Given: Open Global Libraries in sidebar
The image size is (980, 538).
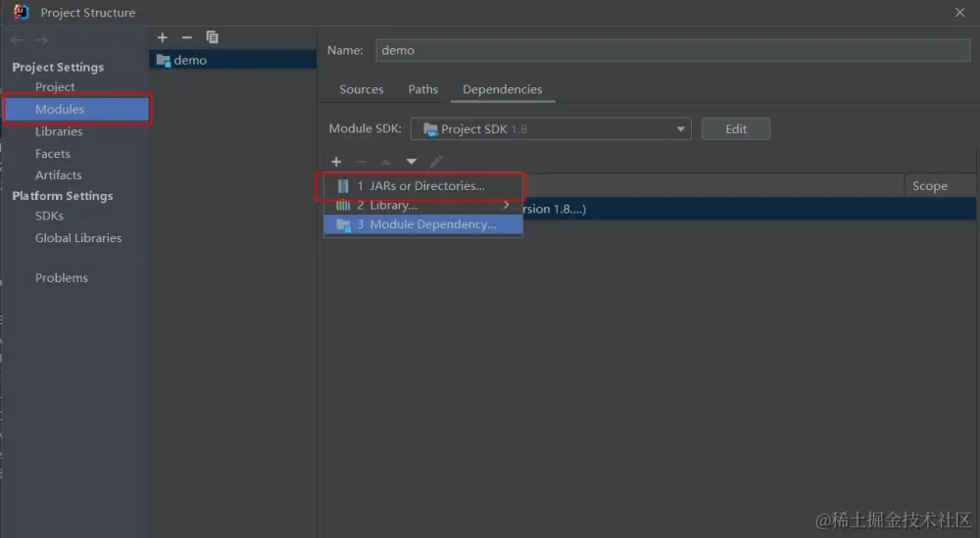Looking at the screenshot, I should tap(78, 238).
